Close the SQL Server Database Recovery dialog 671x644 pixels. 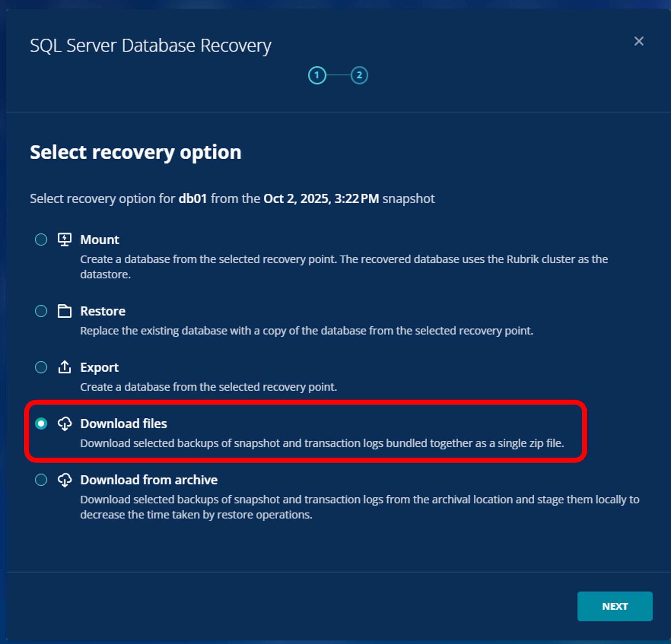pyautogui.click(x=639, y=41)
